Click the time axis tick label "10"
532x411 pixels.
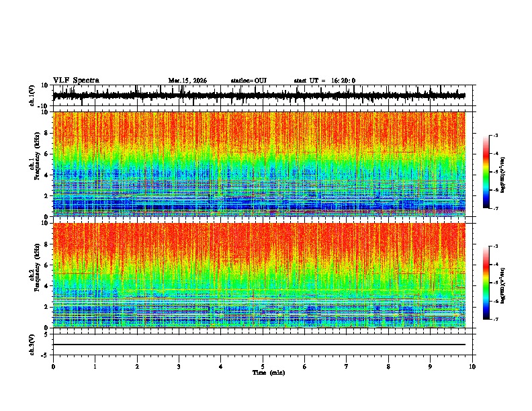[x=472, y=367]
